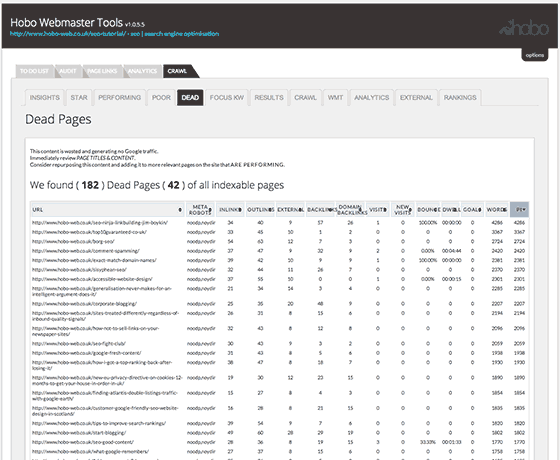The image size is (560, 460).
Task: Switch to the TO DO LIST tab
Action: [34, 71]
